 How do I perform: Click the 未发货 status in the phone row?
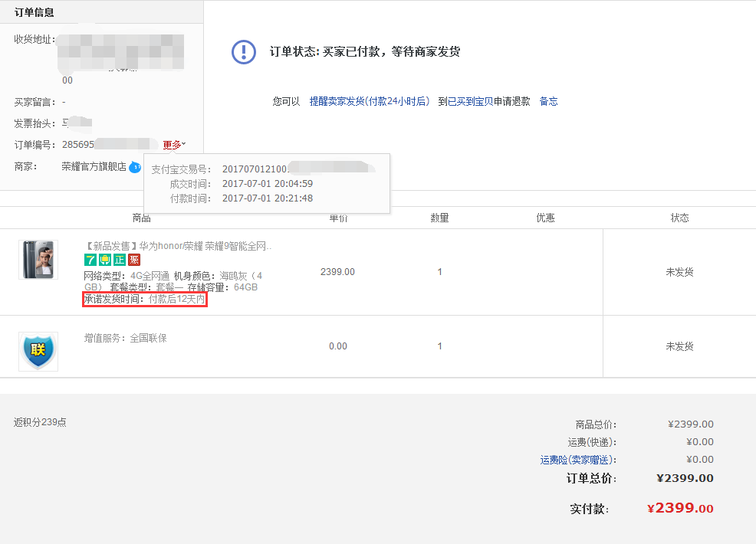point(679,272)
